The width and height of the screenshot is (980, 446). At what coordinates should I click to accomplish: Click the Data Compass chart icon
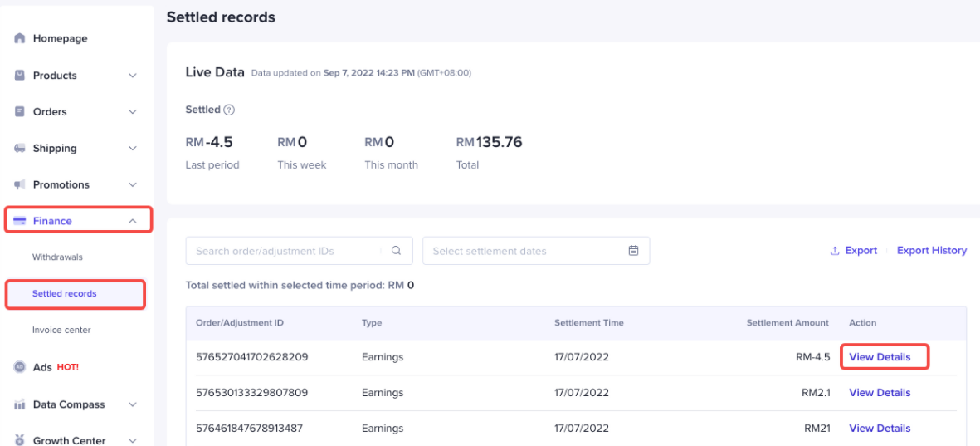(20, 405)
